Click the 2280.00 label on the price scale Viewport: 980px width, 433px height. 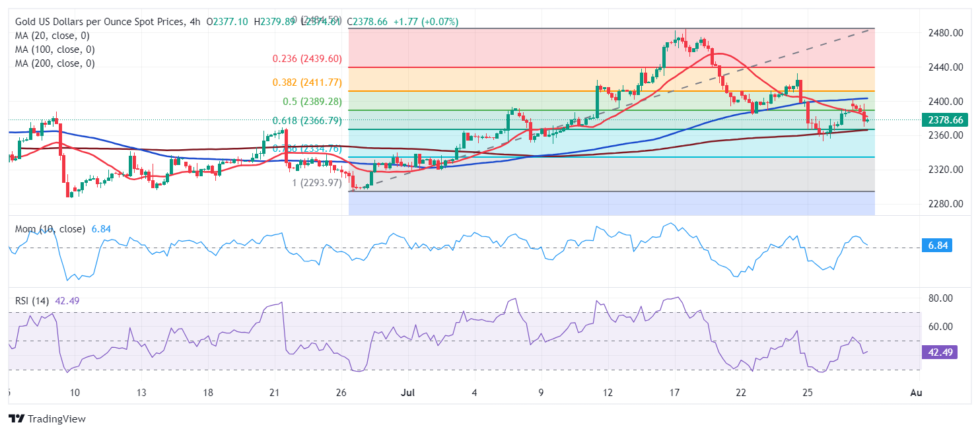(940, 204)
